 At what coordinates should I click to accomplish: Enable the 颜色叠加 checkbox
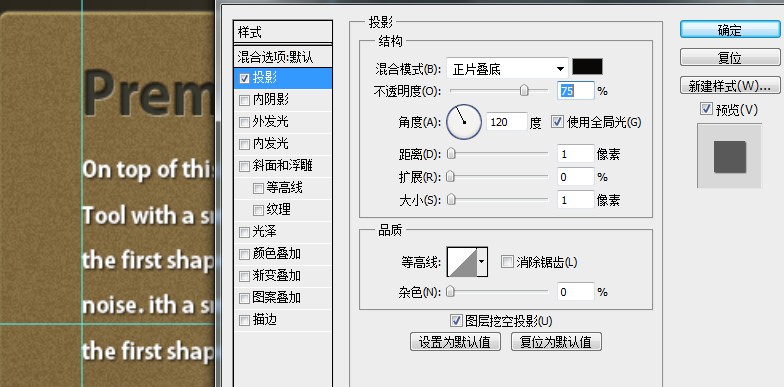coord(244,254)
